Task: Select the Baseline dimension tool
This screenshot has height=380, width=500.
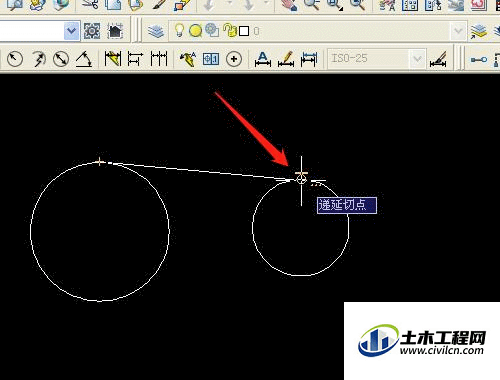Action: [135, 59]
